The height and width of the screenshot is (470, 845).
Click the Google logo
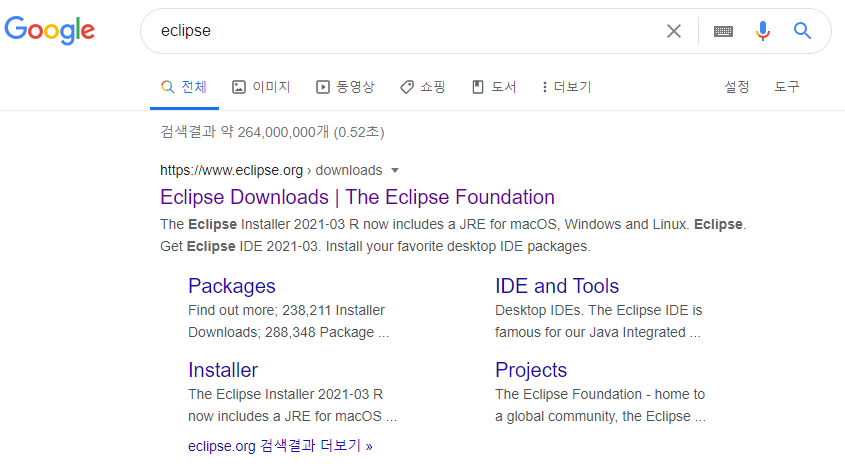point(50,30)
